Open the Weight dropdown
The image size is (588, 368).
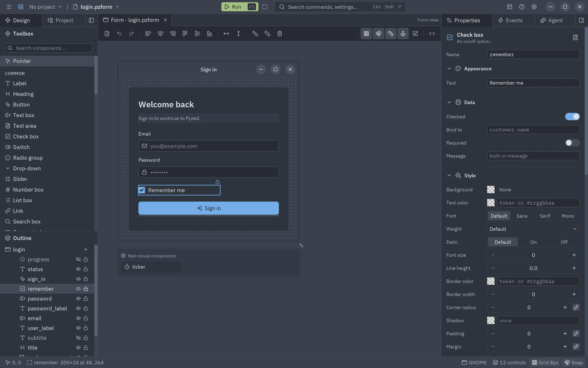click(x=533, y=229)
